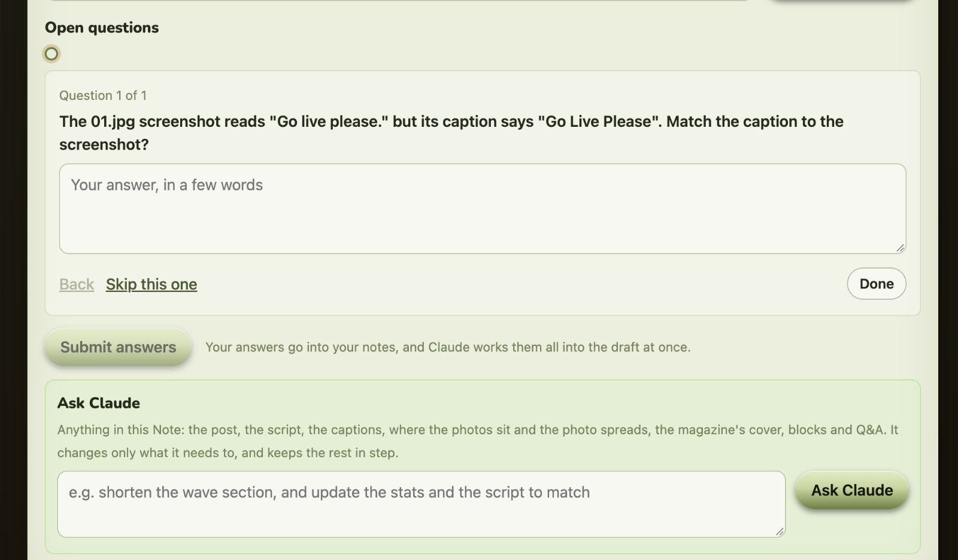Click the 'Your answer, in a few words' textbox
The height and width of the screenshot is (560, 958).
(483, 209)
